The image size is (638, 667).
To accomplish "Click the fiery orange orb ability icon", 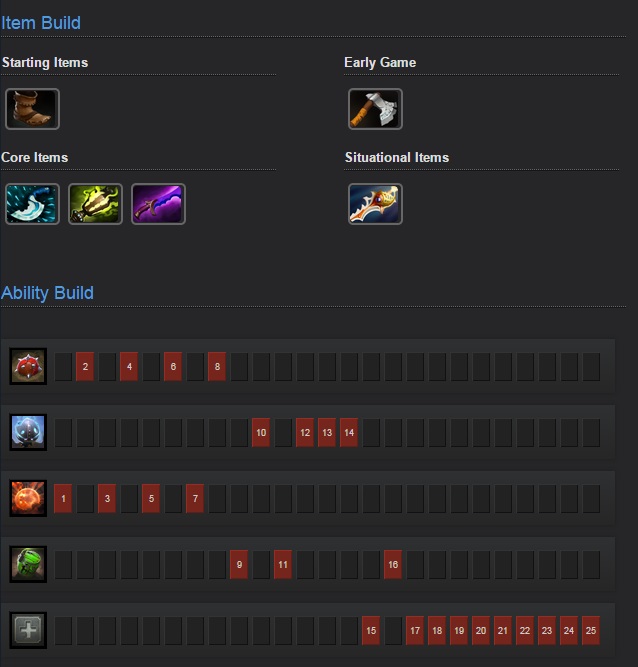I will click(28, 498).
